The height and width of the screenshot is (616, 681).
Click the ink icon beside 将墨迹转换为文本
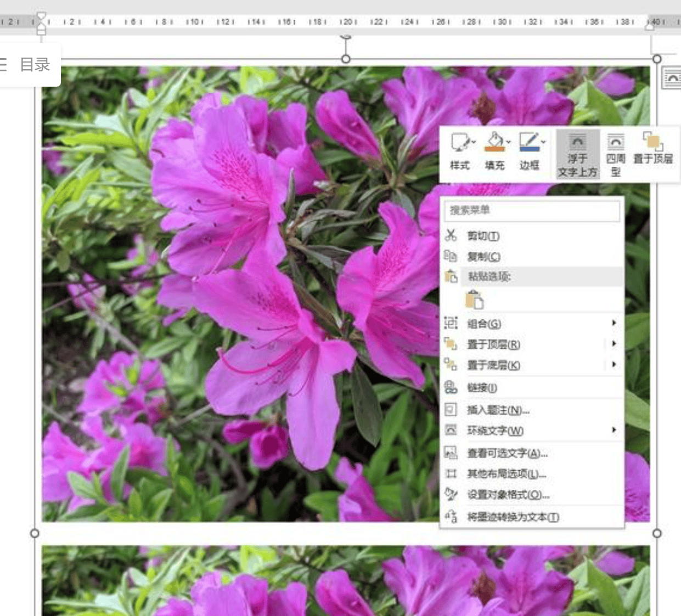point(450,516)
